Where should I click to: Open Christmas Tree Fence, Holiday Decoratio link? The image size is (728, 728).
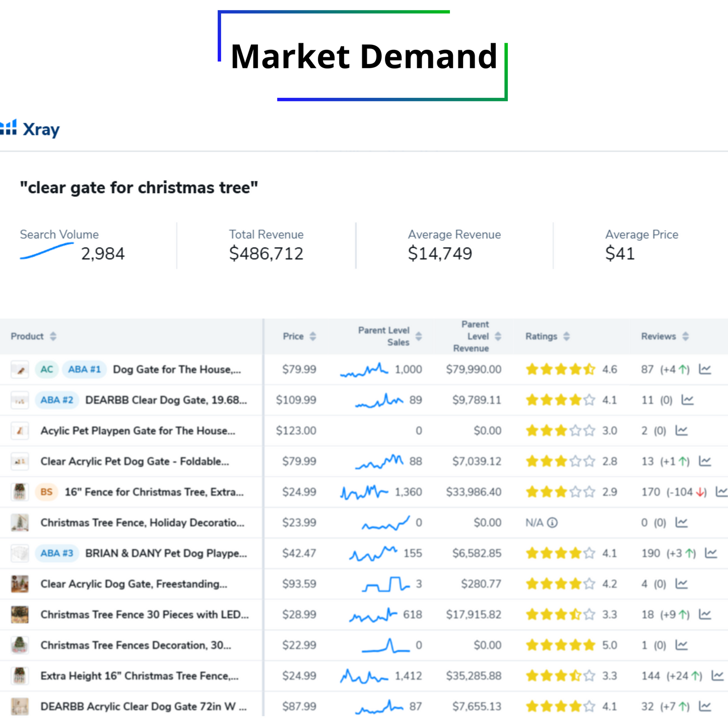pyautogui.click(x=143, y=522)
